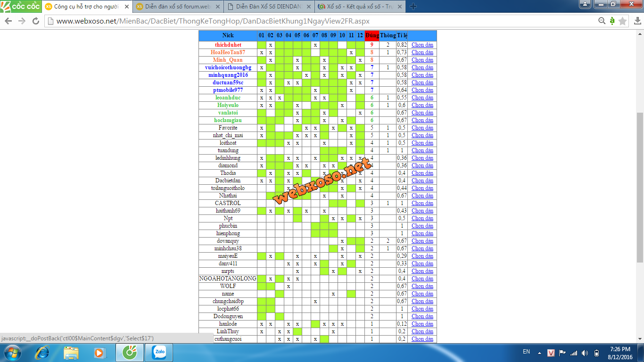
Task: Click the volume speaker icon in the system tray
Action: click(x=585, y=353)
